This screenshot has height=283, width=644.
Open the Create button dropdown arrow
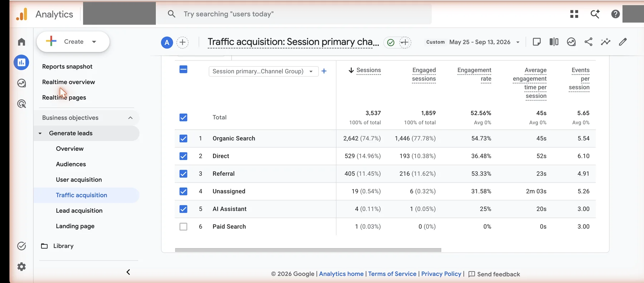(x=94, y=42)
